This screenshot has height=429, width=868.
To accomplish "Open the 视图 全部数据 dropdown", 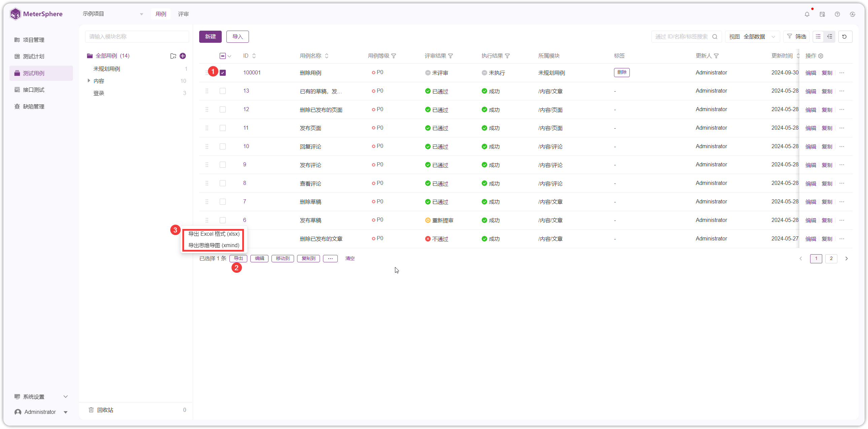I will coord(752,36).
